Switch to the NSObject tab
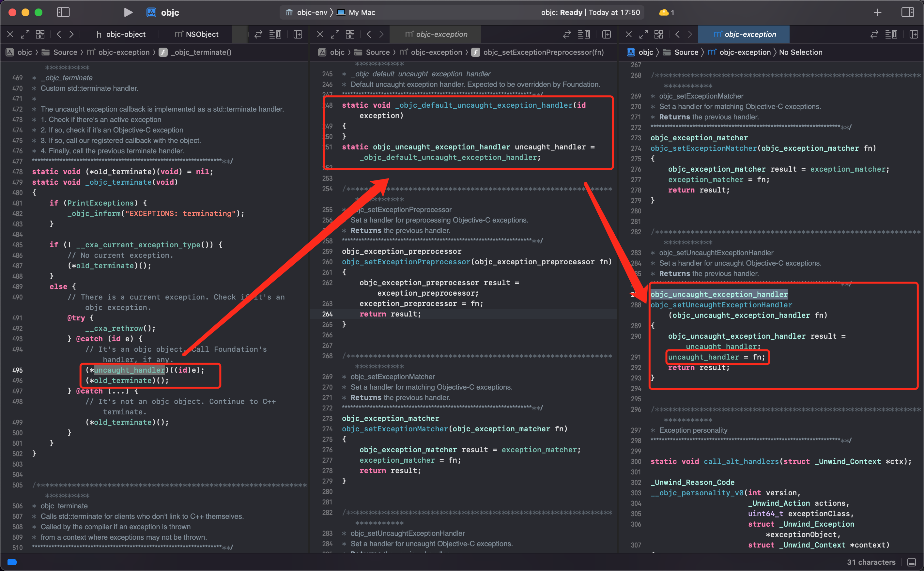The height and width of the screenshot is (571, 924). (197, 34)
